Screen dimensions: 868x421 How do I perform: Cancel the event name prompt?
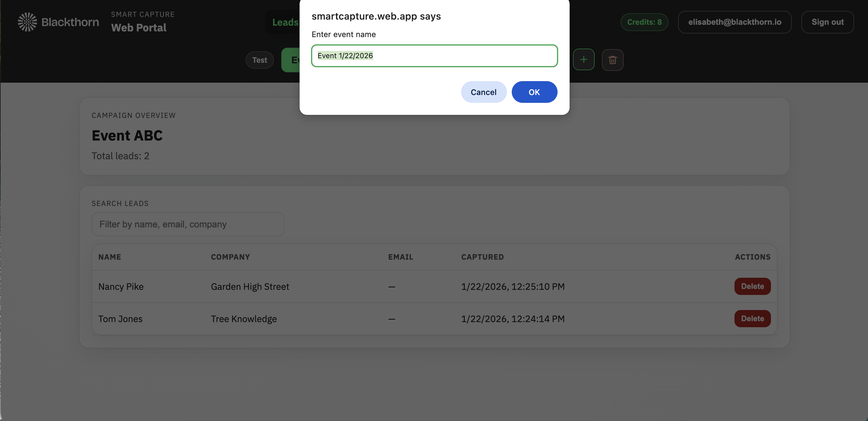pos(483,92)
